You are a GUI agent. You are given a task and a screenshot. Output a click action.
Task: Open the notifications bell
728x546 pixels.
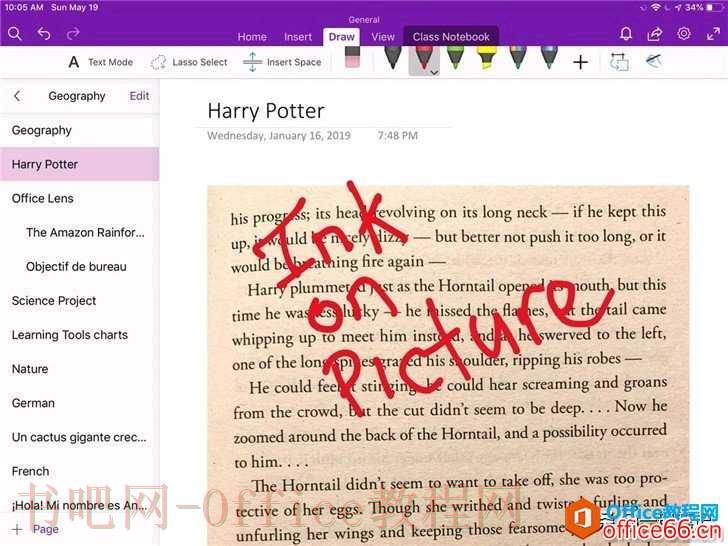(626, 33)
